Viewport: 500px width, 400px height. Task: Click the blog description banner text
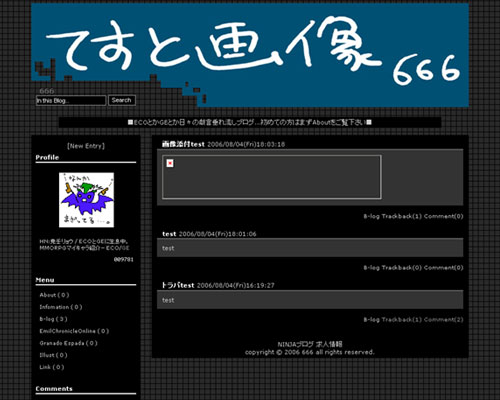coord(250,122)
